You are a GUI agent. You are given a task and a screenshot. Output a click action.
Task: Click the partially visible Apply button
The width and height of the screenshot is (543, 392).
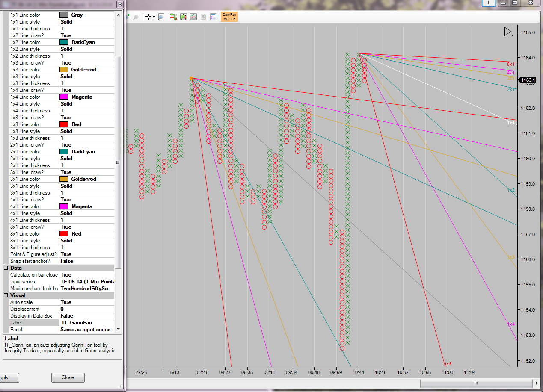click(x=9, y=377)
